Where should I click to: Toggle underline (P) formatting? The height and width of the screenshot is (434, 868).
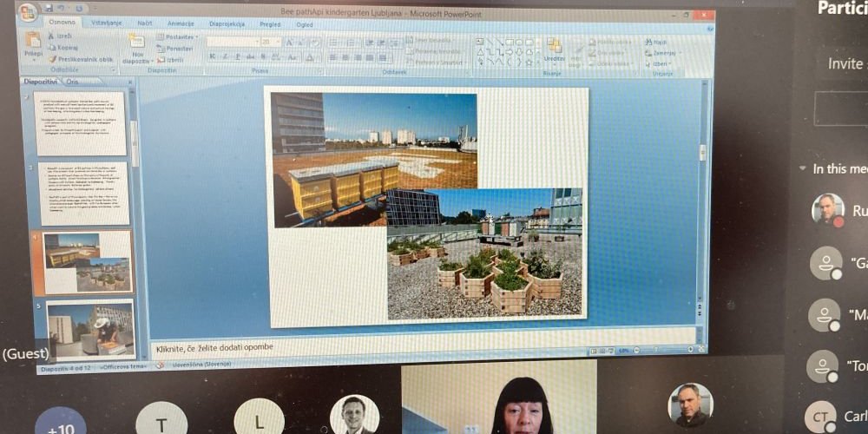pyautogui.click(x=238, y=56)
